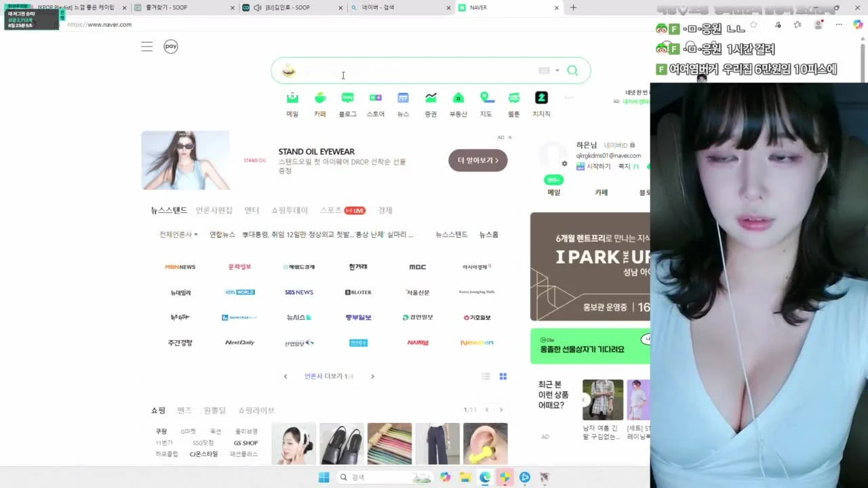Select the 맨즈 tab
This screenshot has height=488, width=868.
pos(184,410)
